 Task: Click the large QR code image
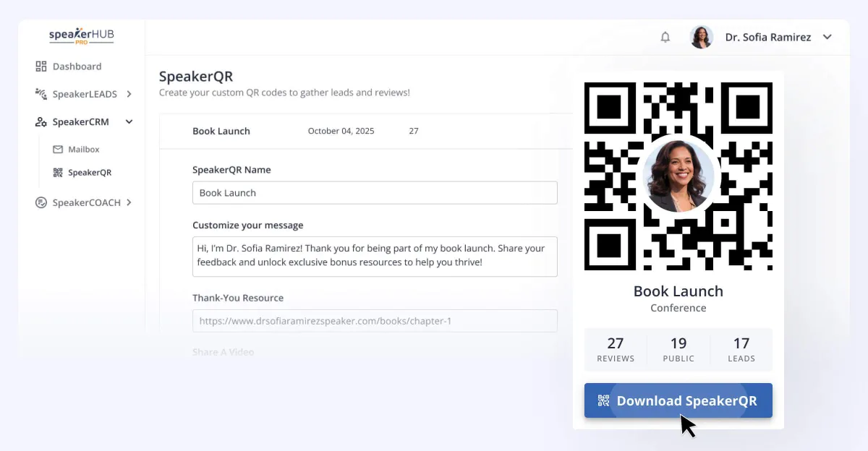(678, 176)
